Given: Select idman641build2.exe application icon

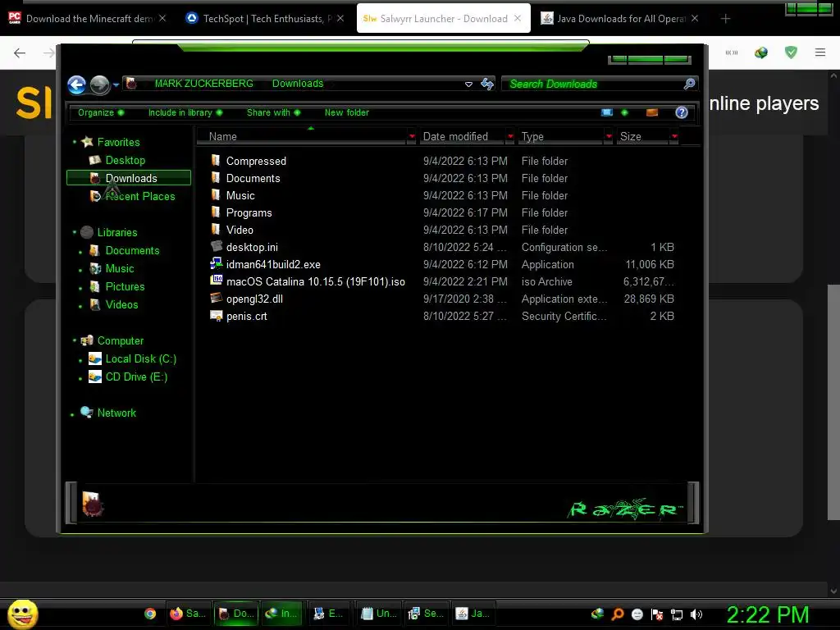Looking at the screenshot, I should [x=217, y=263].
